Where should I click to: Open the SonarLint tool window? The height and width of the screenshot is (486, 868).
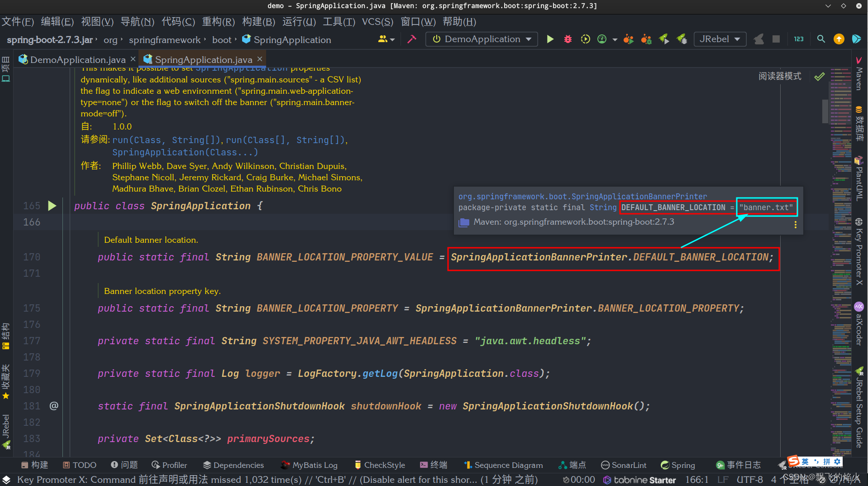coord(624,465)
